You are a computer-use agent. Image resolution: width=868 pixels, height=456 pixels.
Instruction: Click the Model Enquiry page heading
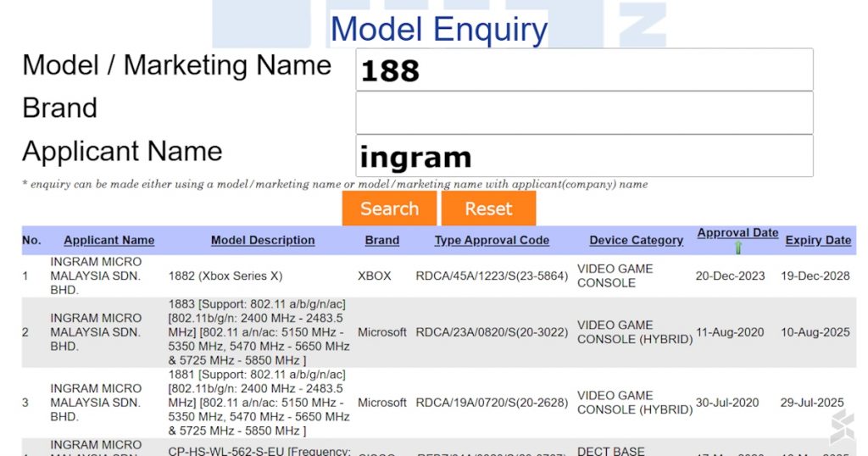click(x=439, y=29)
